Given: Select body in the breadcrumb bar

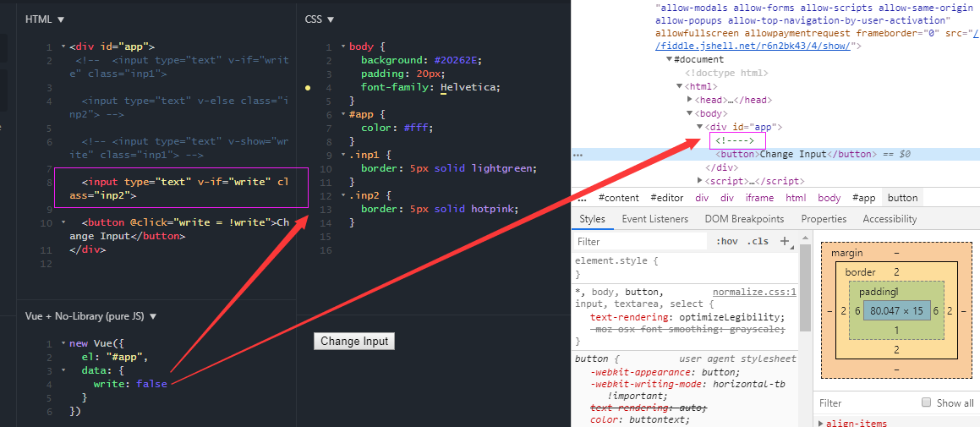Looking at the screenshot, I should point(829,198).
